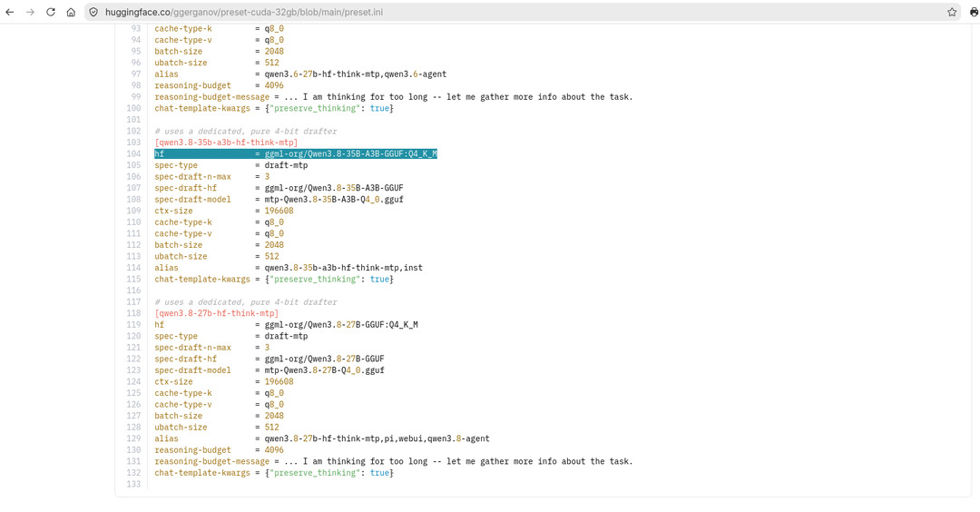This screenshot has width=980, height=512.
Task: Click chat-template-kwargs key on line 100
Action: pos(202,108)
